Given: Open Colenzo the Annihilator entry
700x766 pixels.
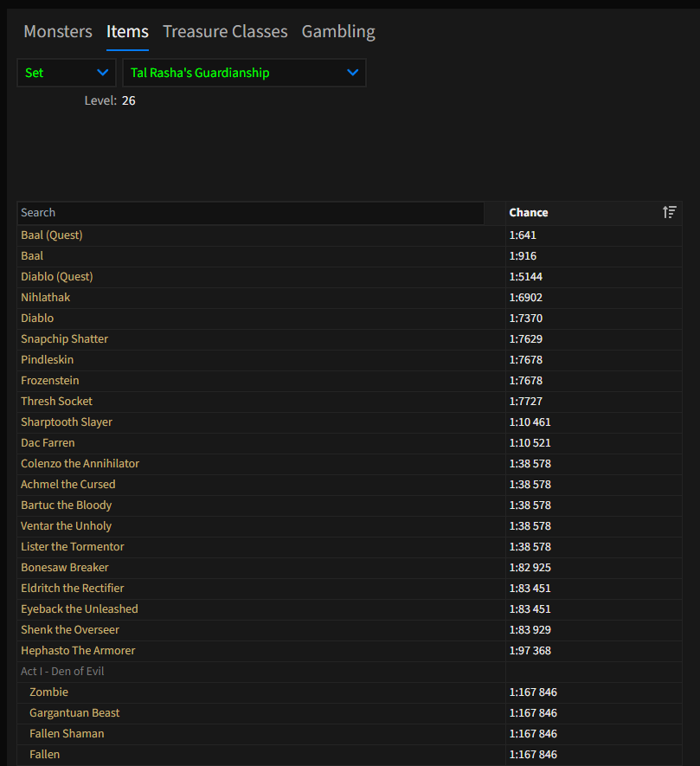Looking at the screenshot, I should pos(80,464).
